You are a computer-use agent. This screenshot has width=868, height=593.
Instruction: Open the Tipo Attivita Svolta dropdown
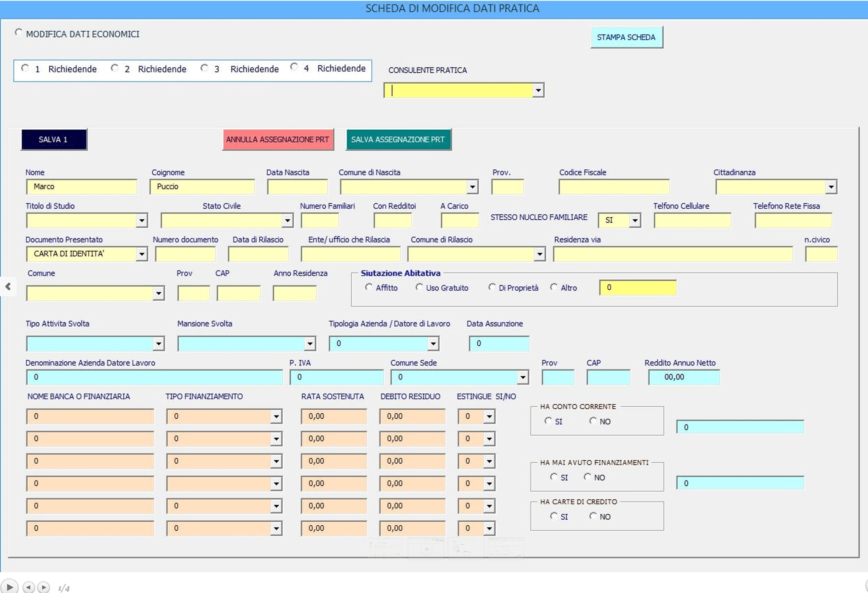(158, 343)
